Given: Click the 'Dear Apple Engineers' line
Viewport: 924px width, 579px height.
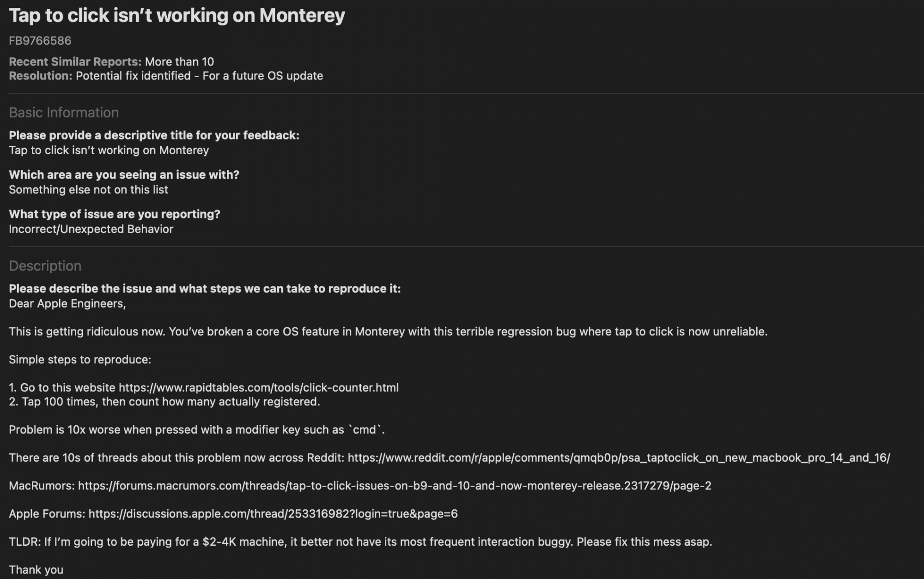Looking at the screenshot, I should pyautogui.click(x=67, y=303).
